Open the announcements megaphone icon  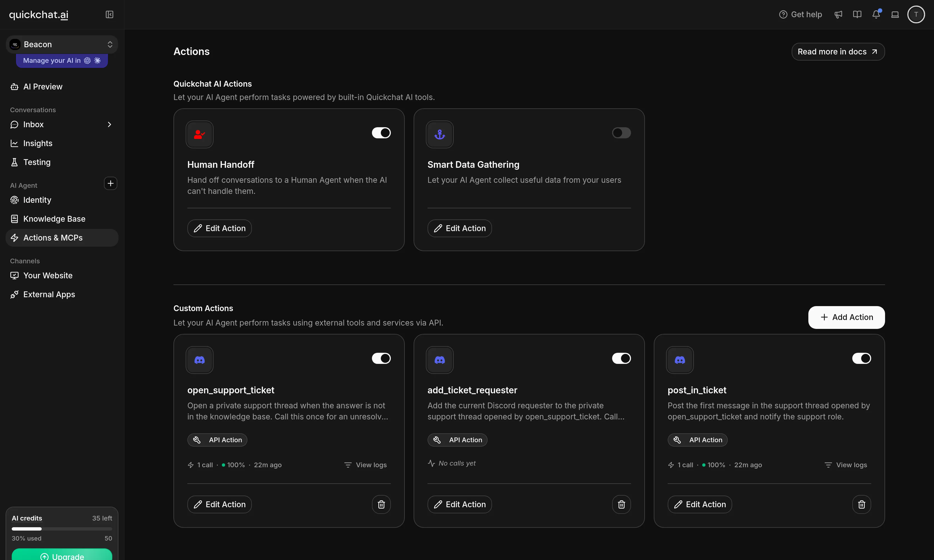click(838, 14)
